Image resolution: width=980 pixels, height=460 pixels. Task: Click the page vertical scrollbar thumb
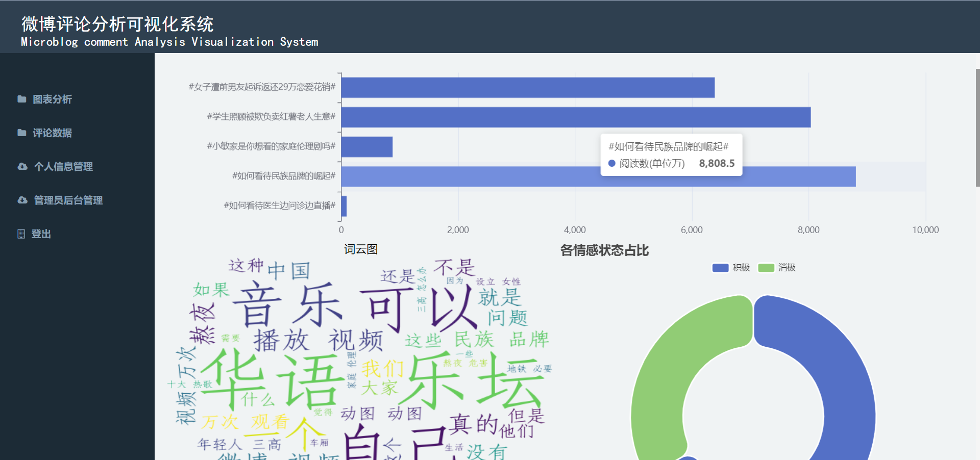click(977, 127)
